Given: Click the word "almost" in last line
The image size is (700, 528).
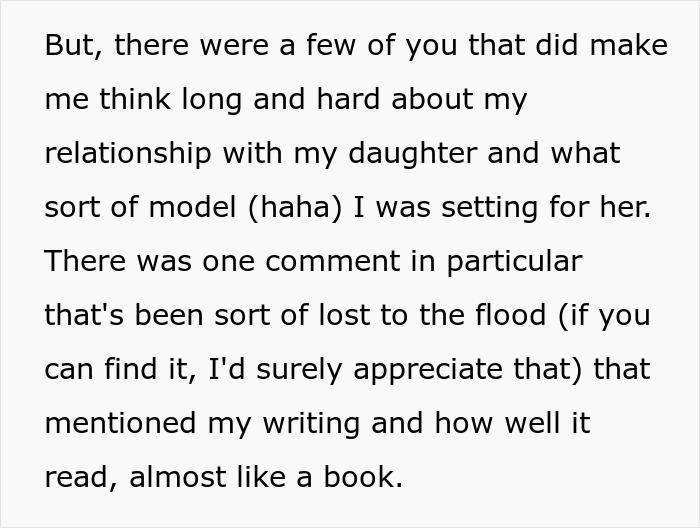Looking at the screenshot, I should 178,477.
